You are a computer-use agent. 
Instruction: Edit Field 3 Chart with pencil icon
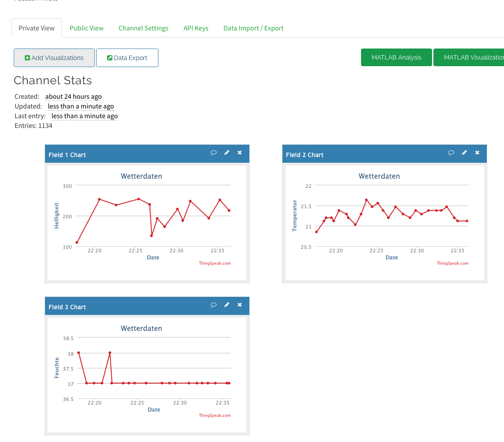tap(226, 305)
